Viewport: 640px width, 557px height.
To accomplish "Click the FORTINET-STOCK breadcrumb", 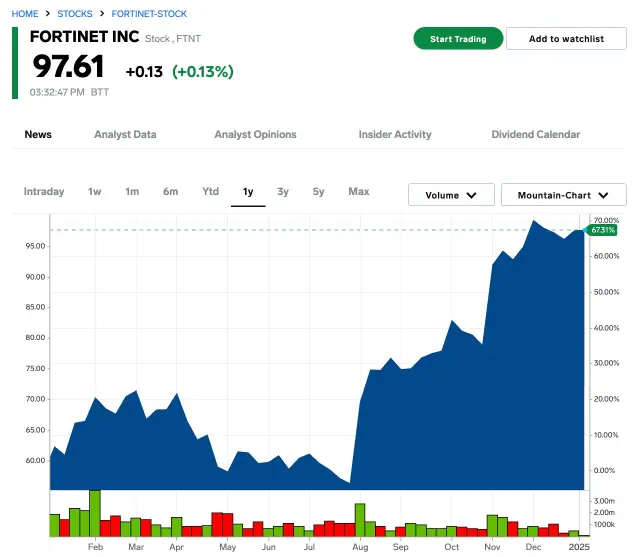I will pos(149,14).
